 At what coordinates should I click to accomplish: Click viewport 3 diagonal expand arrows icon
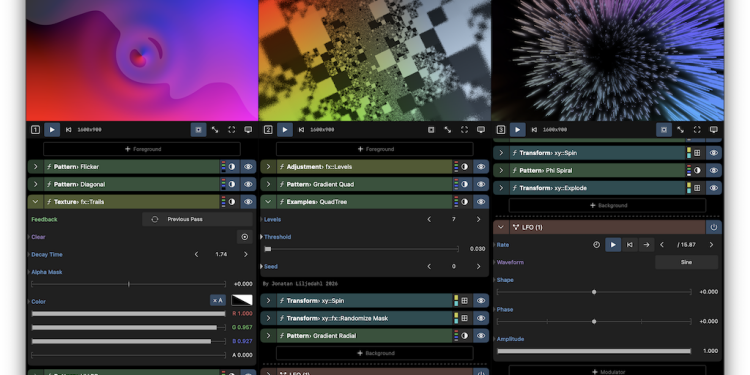pyautogui.click(x=681, y=130)
